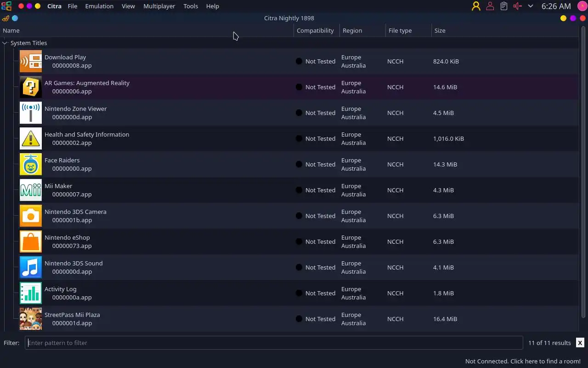Open the File menu
The height and width of the screenshot is (368, 588).
(x=73, y=6)
